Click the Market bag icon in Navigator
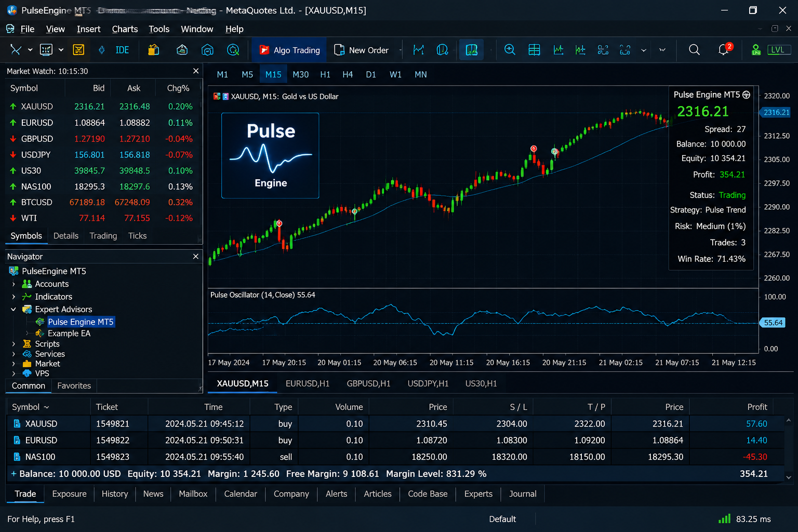798x532 pixels. 27,364
